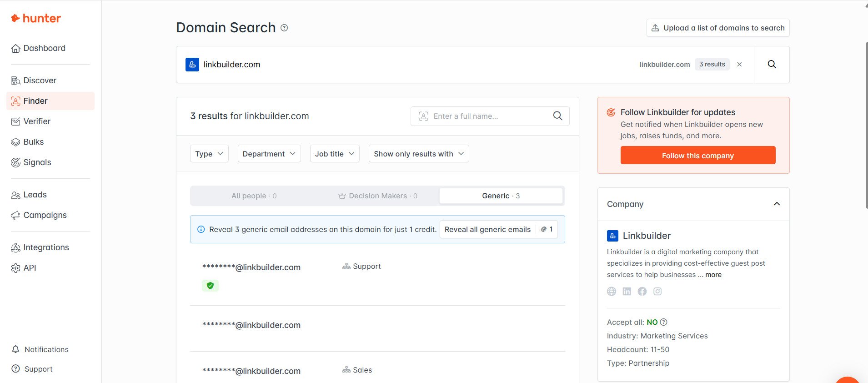The image size is (868, 383).
Task: Open the Type filter dropdown
Action: click(x=209, y=154)
